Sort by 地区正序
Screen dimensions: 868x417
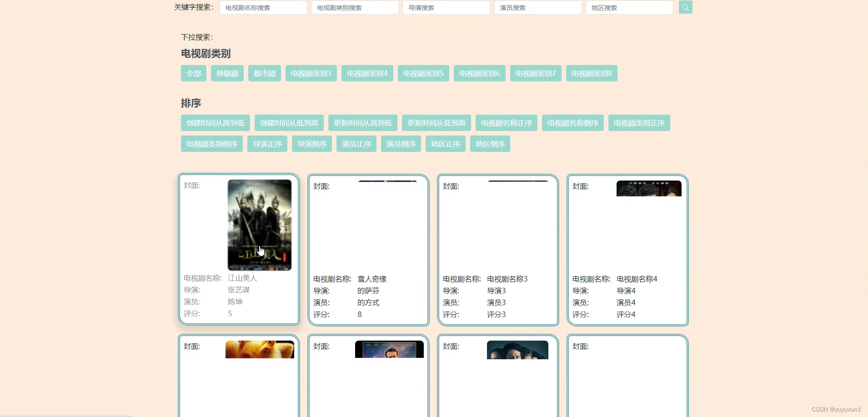[x=446, y=144]
